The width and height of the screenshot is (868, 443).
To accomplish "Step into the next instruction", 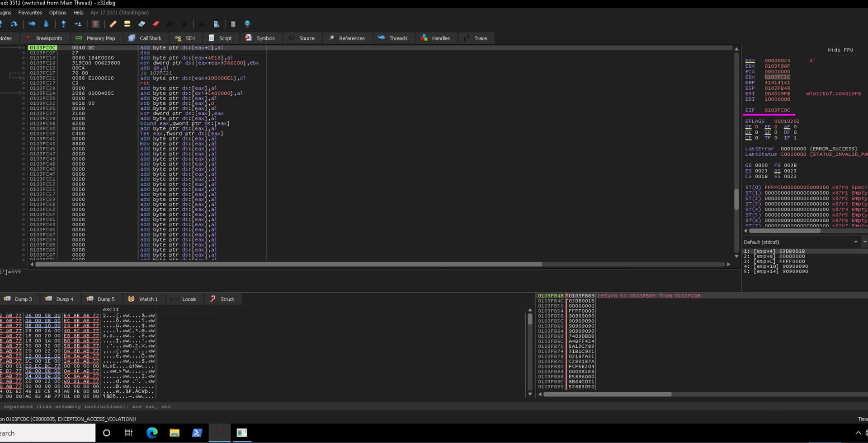I will pyautogui.click(x=46, y=24).
